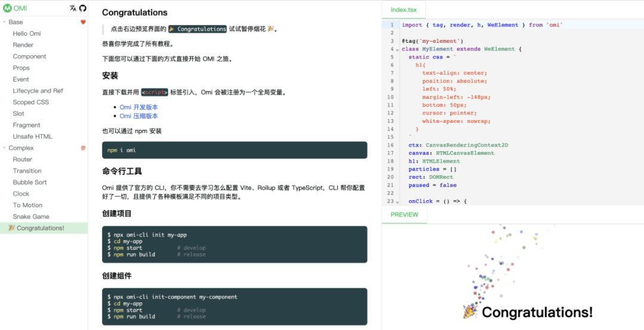Screen dimensions: 644x330
Task: Click the npm i omi code block
Action: coord(234,150)
